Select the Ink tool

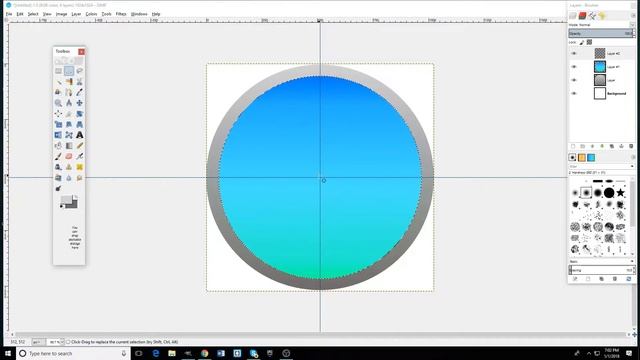point(58,167)
